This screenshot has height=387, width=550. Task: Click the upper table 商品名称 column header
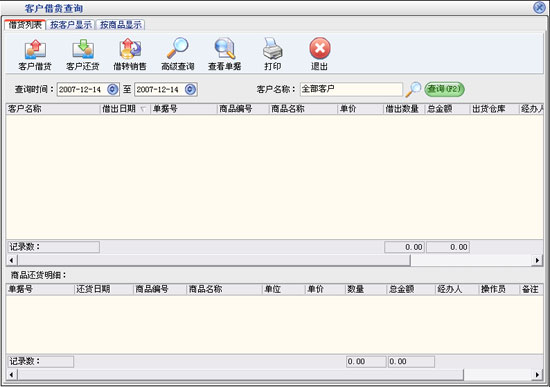point(303,109)
